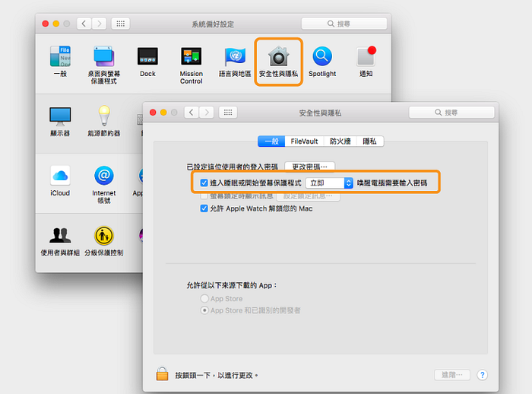Image resolution: width=532 pixels, height=394 pixels.
Task: Show all preferences with the grid button
Action: click(227, 113)
